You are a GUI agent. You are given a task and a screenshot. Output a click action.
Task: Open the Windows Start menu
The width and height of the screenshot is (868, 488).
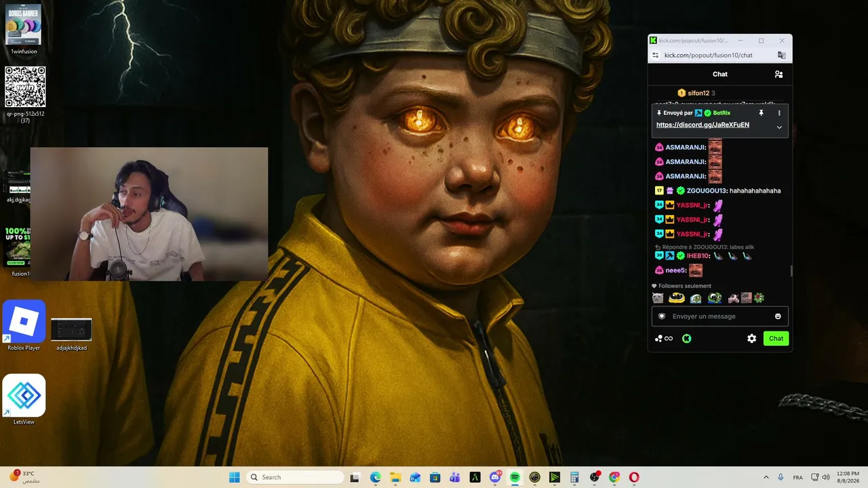point(234,477)
